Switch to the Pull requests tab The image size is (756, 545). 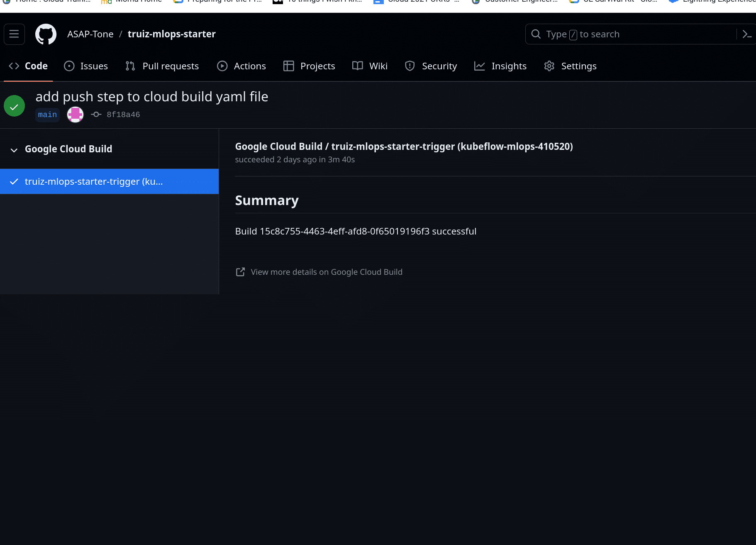(x=162, y=66)
